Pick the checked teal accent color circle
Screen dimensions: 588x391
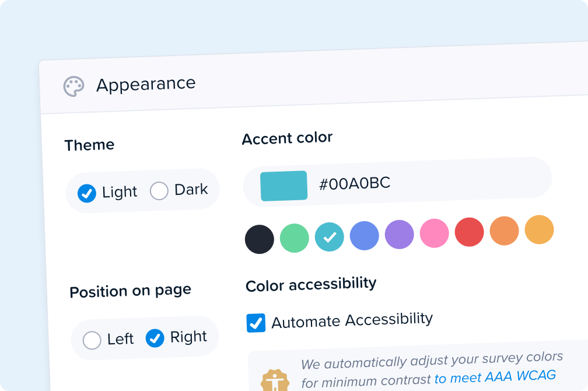(x=329, y=237)
